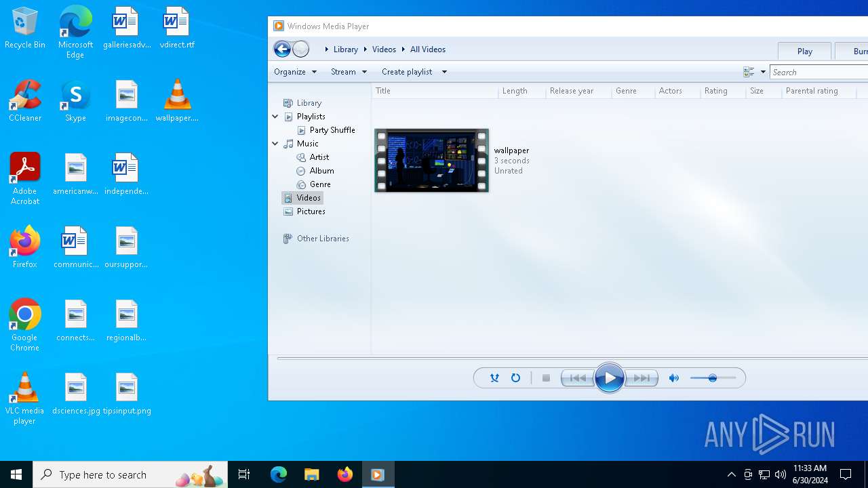Select Music in the navigation pane

click(307, 144)
